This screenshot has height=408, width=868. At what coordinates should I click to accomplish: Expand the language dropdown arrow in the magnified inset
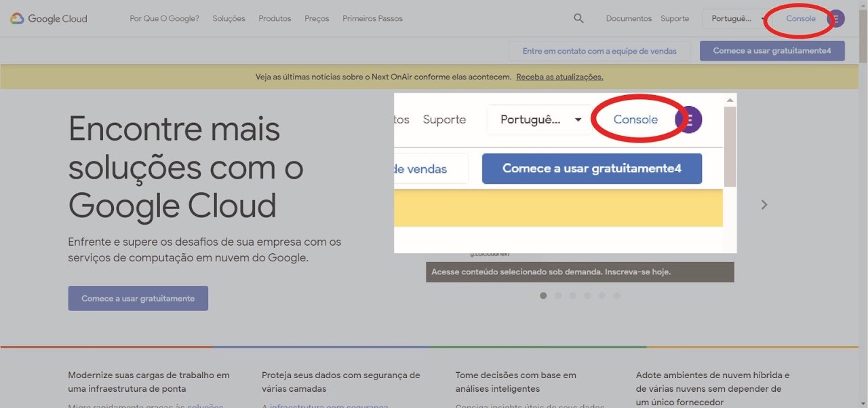[x=578, y=120]
